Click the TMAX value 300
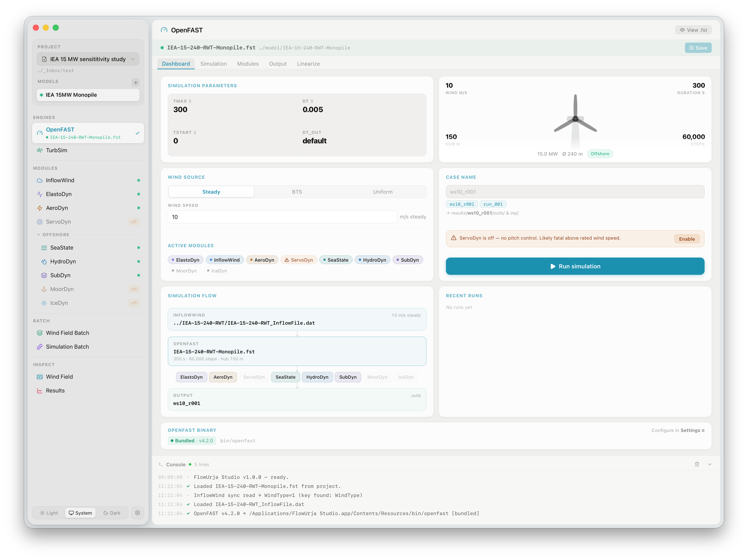Screen dimensions: 748x560 [180, 110]
